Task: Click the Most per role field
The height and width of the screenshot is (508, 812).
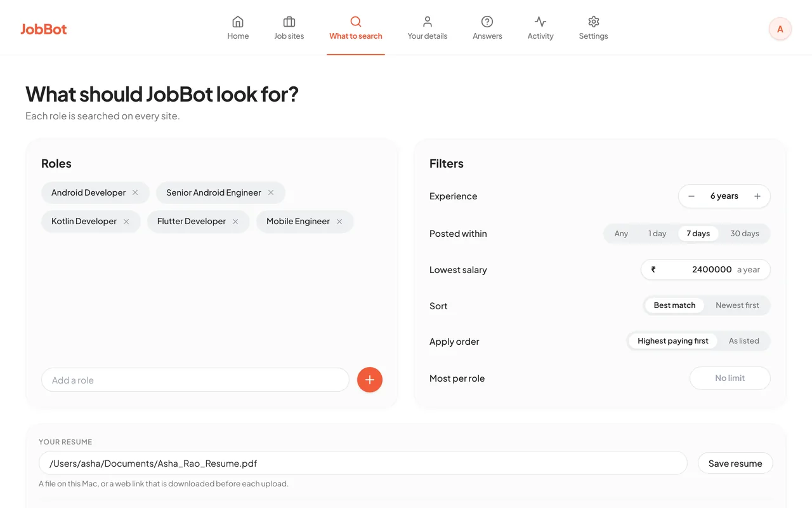Action: (730, 378)
